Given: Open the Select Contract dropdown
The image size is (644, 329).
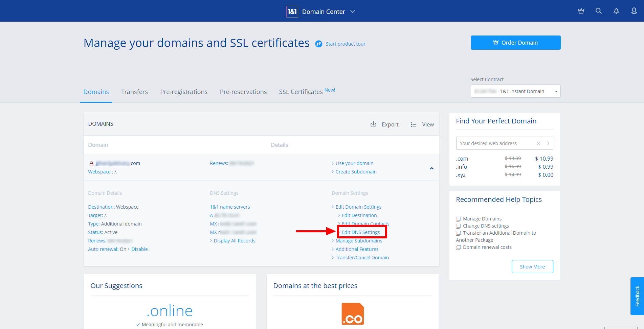Looking at the screenshot, I should 556,91.
